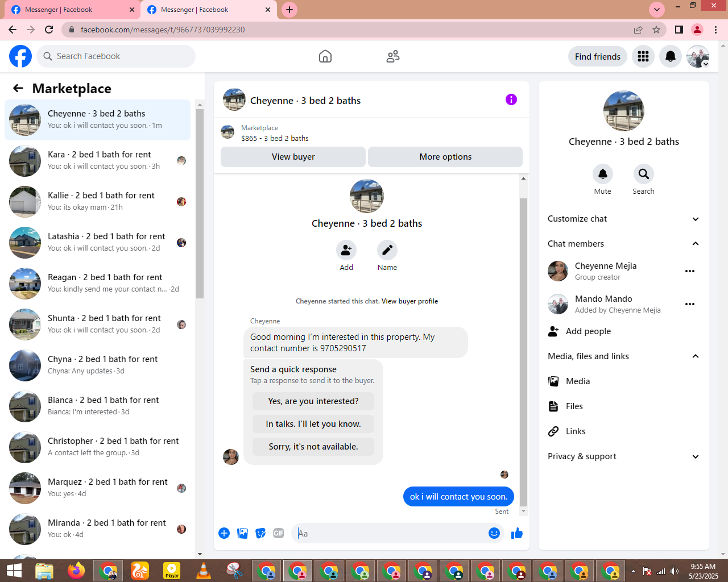Open Reagan 2 bed 1 bath conversation
Screen dimensions: 728x582
98,284
